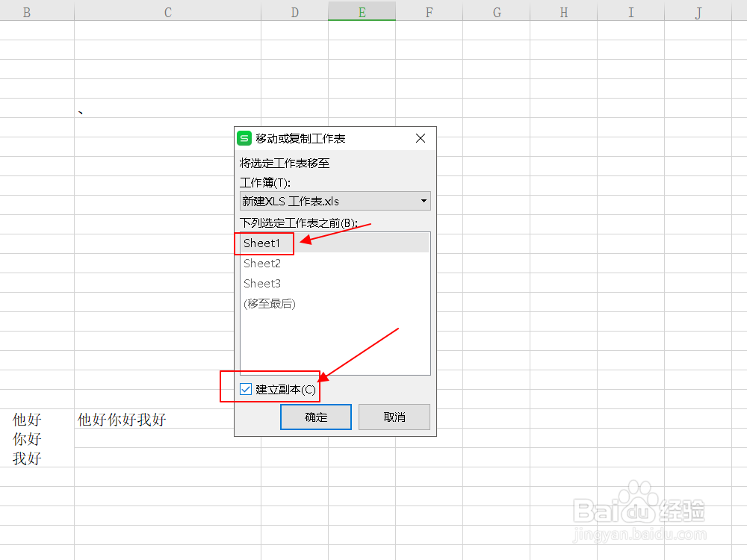Click the 确定 button

pyautogui.click(x=316, y=417)
